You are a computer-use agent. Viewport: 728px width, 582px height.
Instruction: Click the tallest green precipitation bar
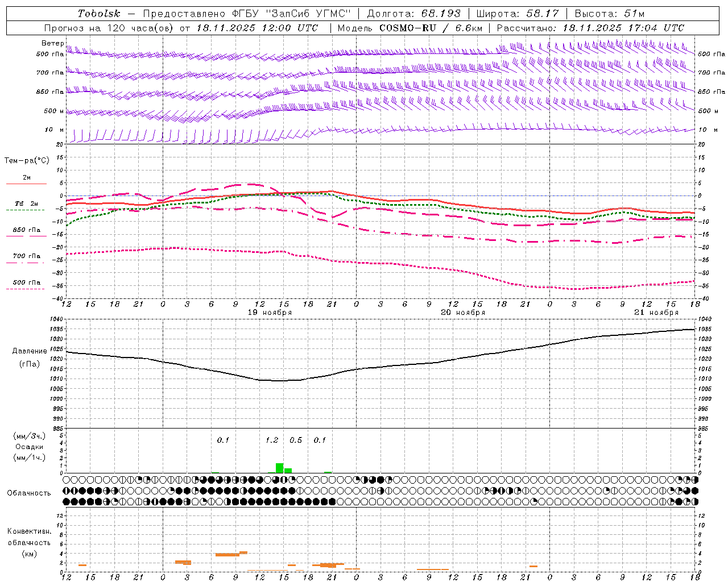pos(279,468)
